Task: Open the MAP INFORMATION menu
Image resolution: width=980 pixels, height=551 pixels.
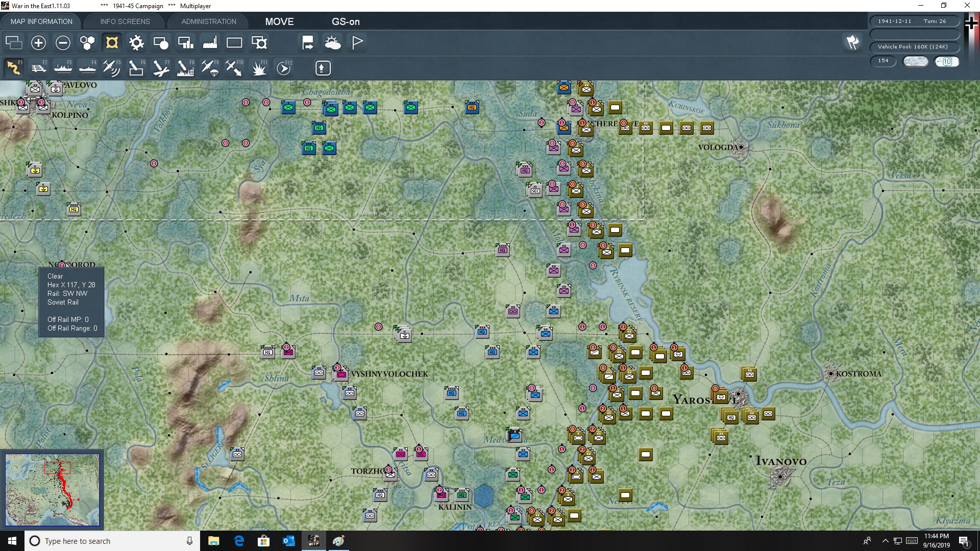Action: pos(41,21)
